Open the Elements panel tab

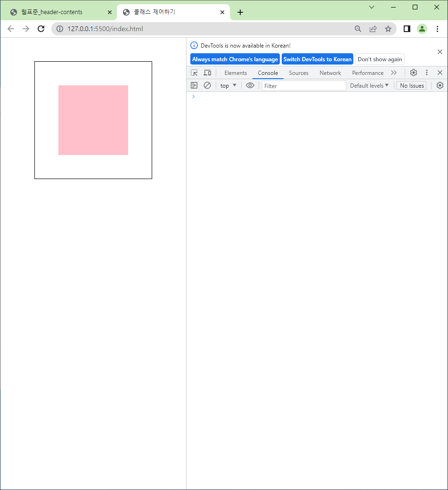[236, 73]
